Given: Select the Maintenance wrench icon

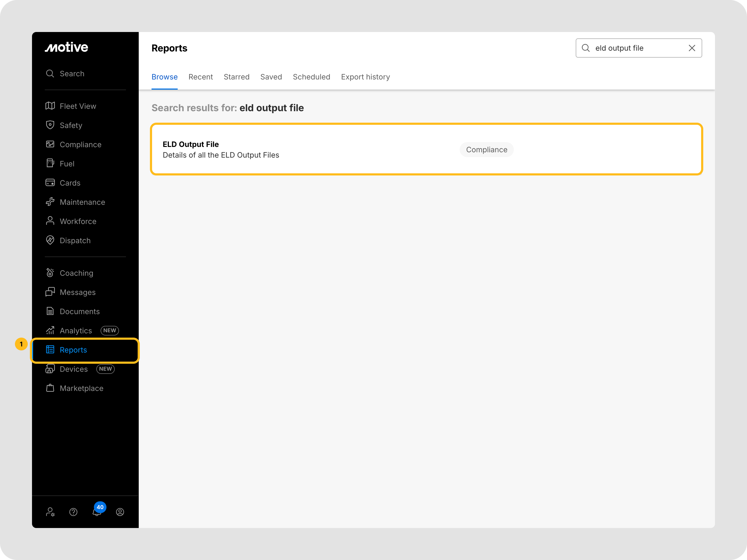Looking at the screenshot, I should pyautogui.click(x=50, y=202).
